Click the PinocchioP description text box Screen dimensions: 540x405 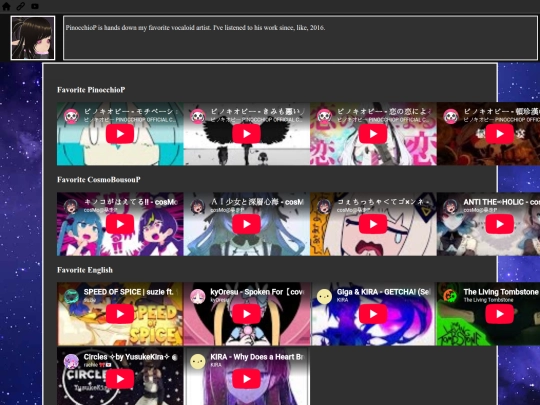coord(300,38)
